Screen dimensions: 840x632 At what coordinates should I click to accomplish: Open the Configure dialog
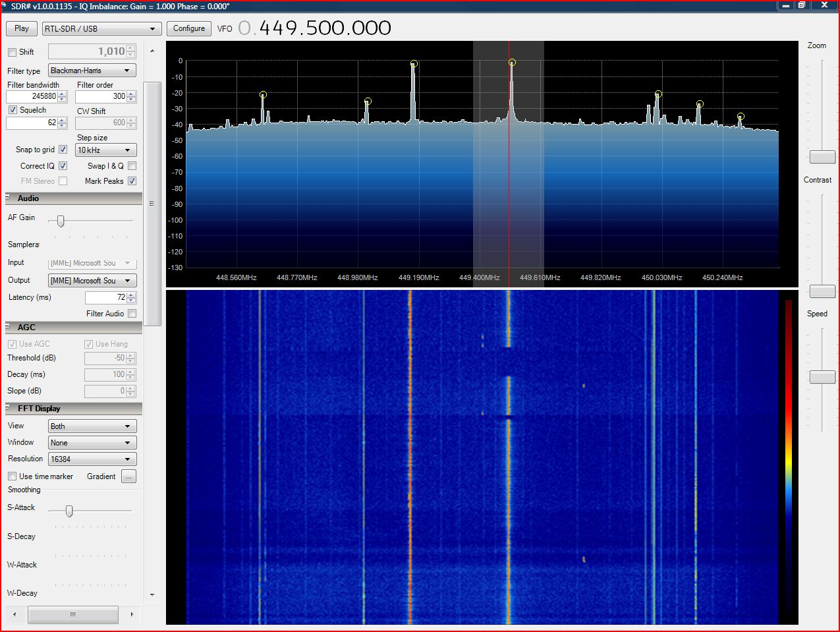click(x=189, y=28)
